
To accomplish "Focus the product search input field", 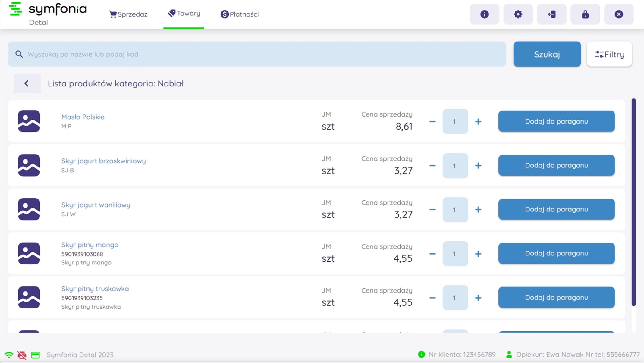I will pyautogui.click(x=256, y=54).
